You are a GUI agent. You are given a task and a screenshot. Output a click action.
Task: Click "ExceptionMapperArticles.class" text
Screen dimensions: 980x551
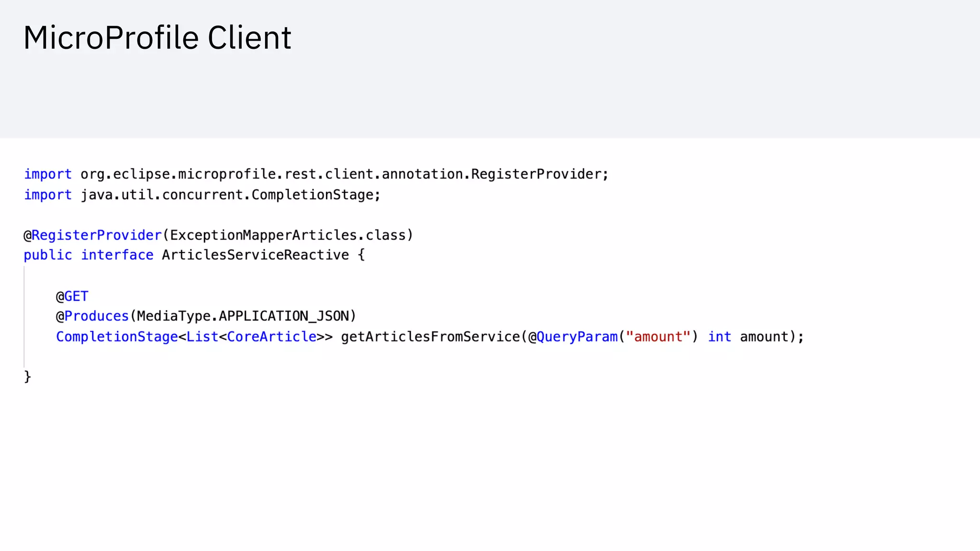click(288, 235)
